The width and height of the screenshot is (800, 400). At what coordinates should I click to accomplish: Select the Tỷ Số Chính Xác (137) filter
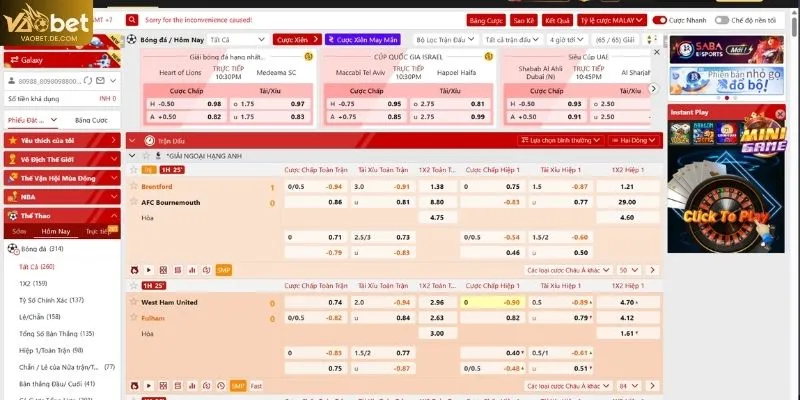pos(51,300)
